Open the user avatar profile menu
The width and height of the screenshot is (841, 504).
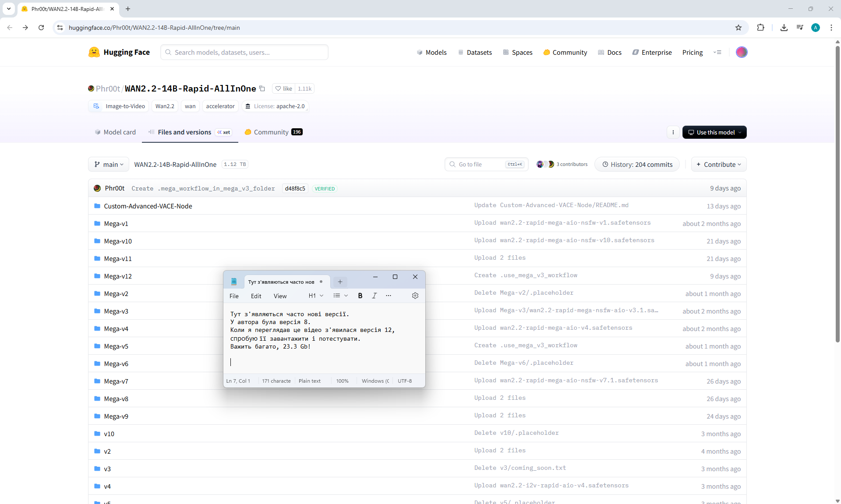741,52
